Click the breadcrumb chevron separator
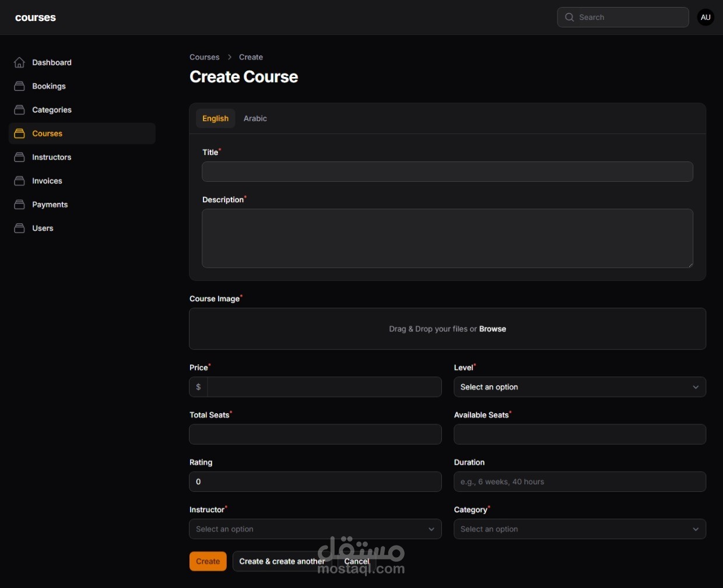The height and width of the screenshot is (588, 723). click(x=230, y=57)
